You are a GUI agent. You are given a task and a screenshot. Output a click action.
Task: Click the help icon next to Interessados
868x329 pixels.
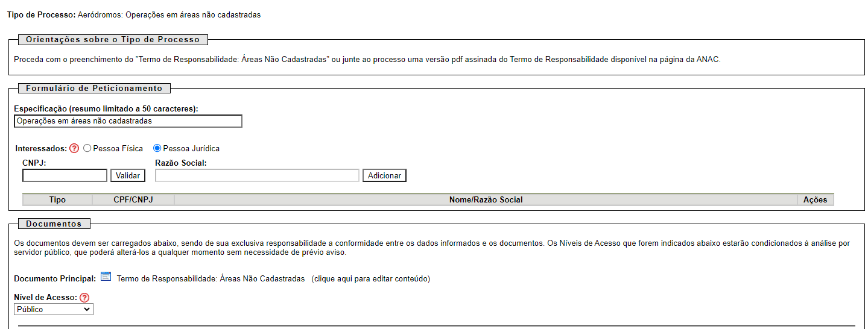(74, 148)
